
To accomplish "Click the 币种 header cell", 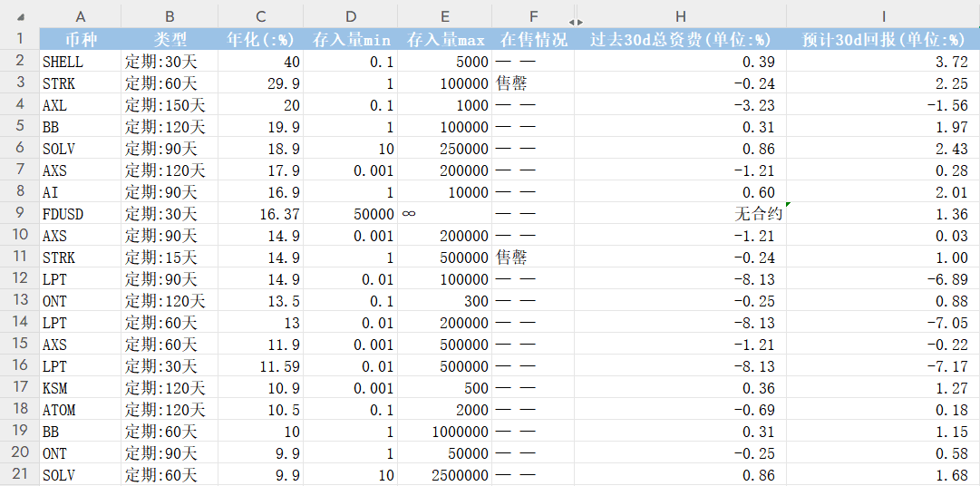I will tap(80, 39).
